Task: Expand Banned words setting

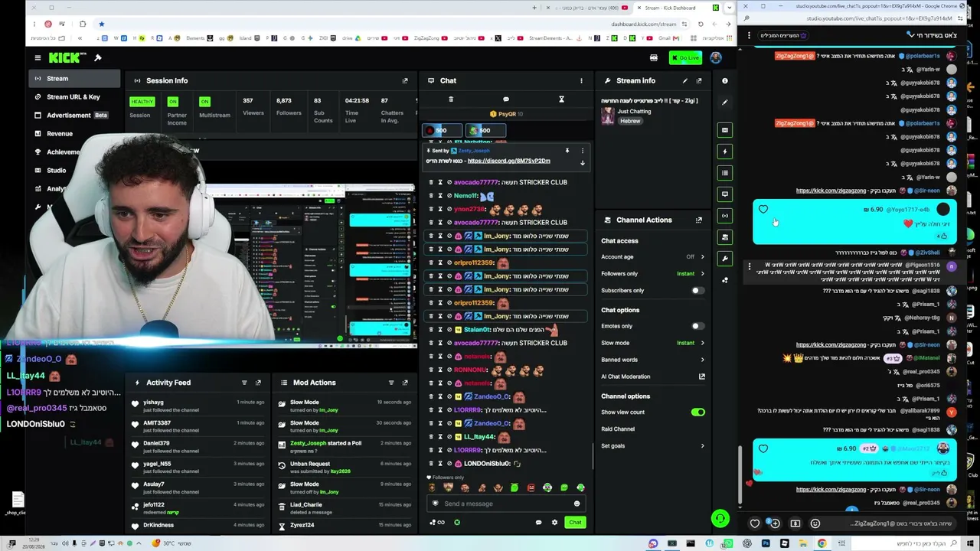Action: (x=653, y=360)
